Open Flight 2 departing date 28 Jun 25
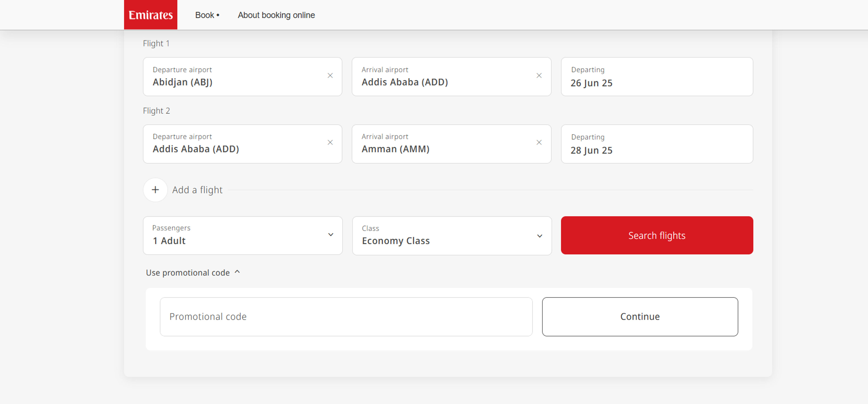This screenshot has width=868, height=404. [x=657, y=144]
